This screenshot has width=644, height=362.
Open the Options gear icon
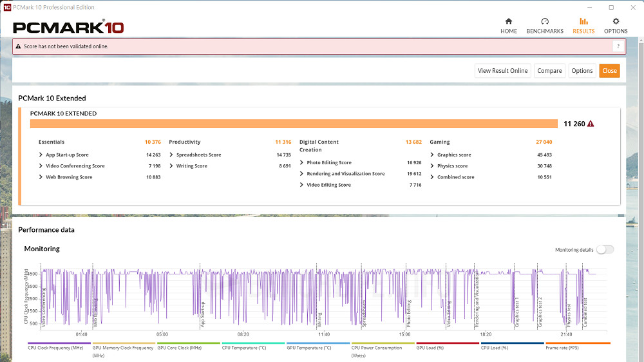tap(616, 21)
